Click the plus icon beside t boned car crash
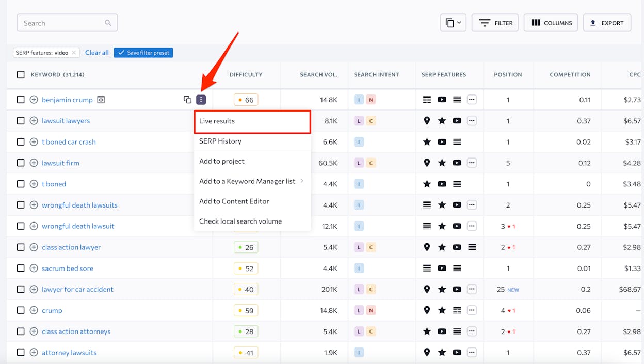Screen dimensions: 644x364 tap(34, 142)
